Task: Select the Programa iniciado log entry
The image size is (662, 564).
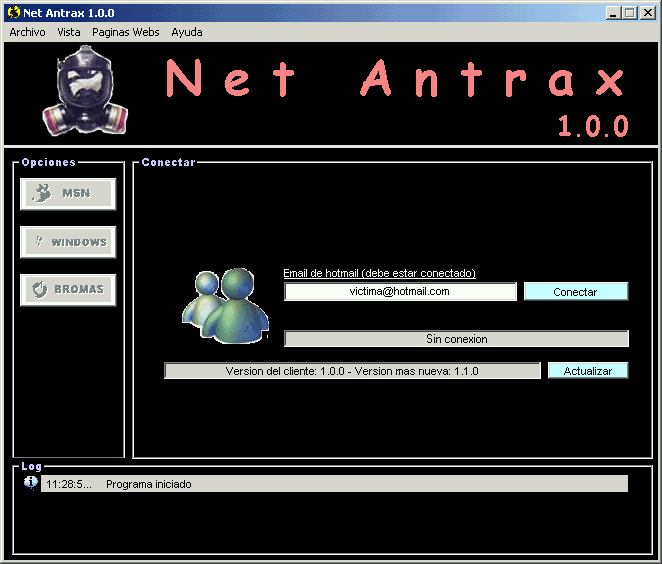Action: point(148,484)
